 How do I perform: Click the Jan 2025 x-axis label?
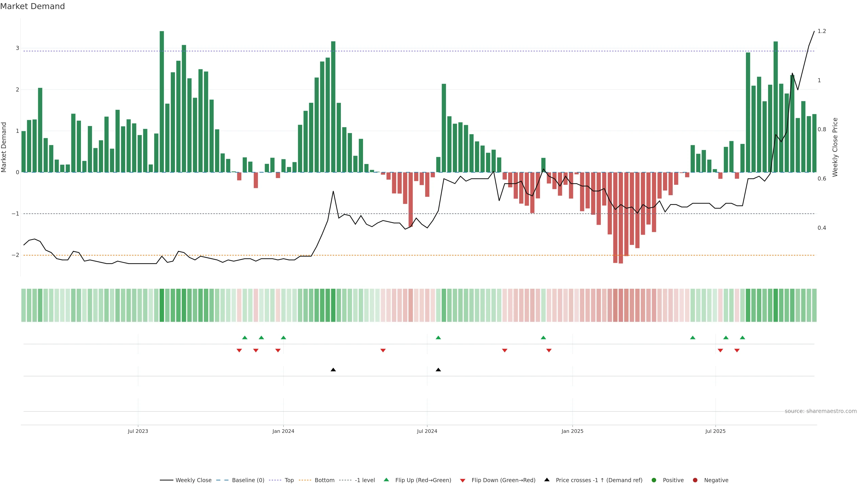572,431
